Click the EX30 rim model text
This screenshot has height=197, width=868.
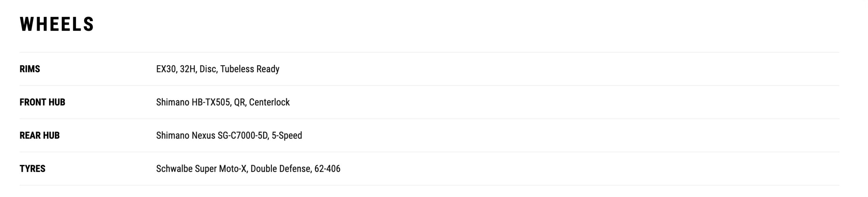pos(166,69)
